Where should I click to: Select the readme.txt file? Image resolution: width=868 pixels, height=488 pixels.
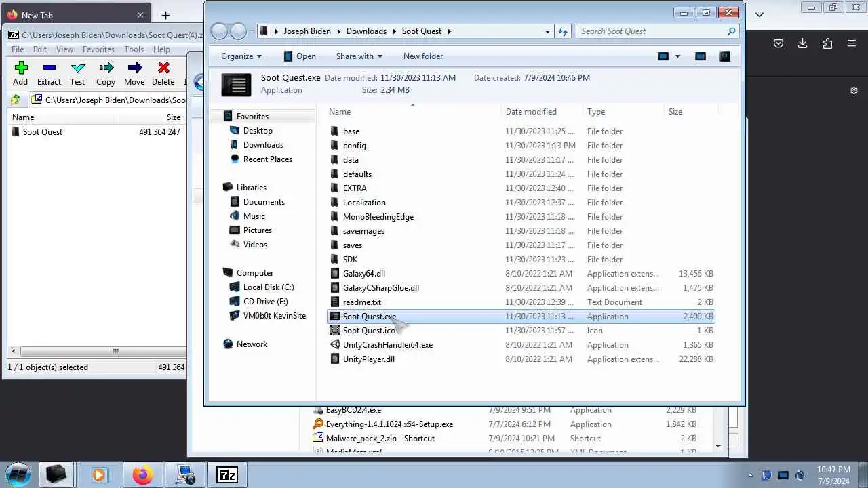point(362,302)
